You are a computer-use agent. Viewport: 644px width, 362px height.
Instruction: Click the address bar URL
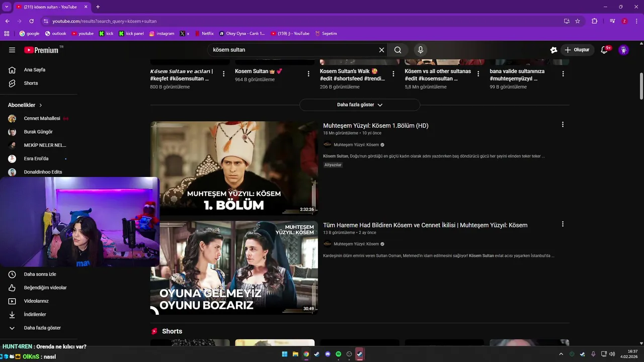105,21
